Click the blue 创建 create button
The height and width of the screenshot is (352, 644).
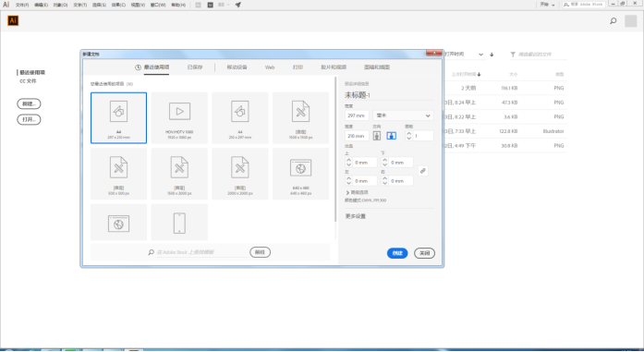[x=397, y=253]
